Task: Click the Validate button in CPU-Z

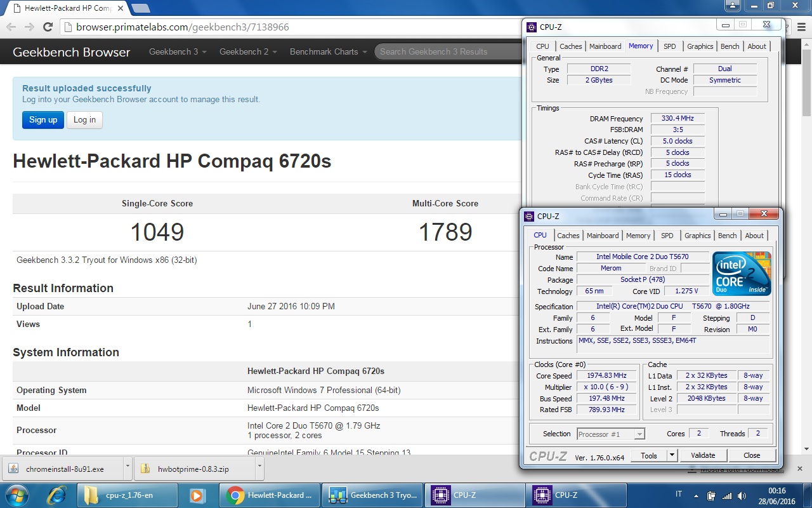Action: click(x=703, y=455)
